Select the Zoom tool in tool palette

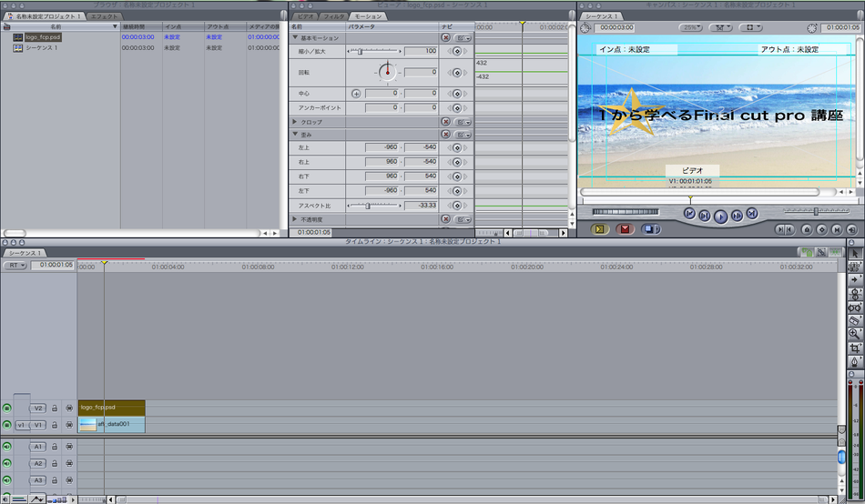854,334
